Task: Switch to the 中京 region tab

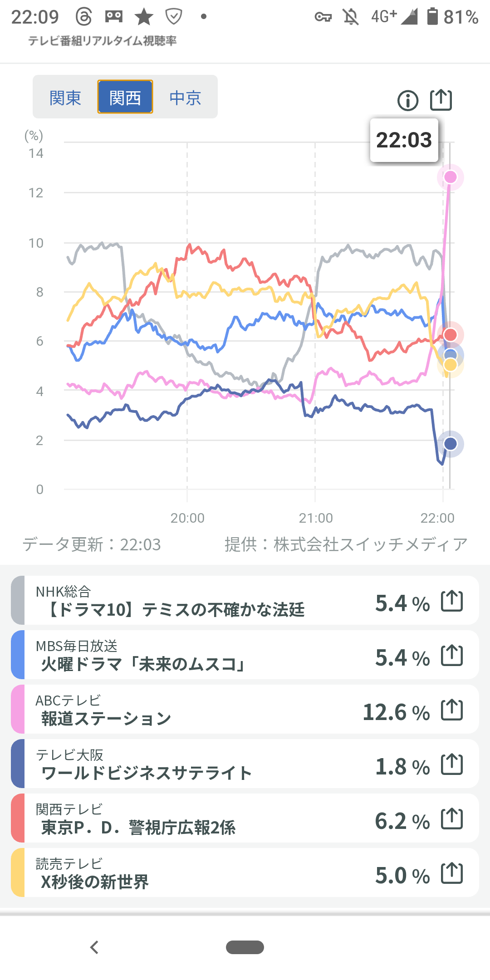Action: 185,98
